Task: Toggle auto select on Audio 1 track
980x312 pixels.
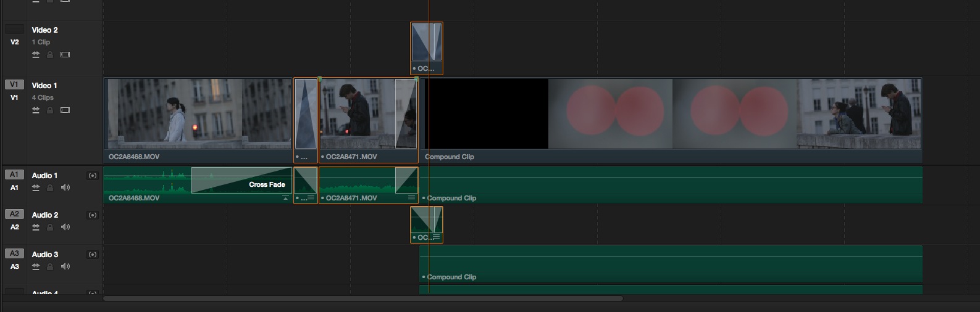Action: pyautogui.click(x=36, y=187)
